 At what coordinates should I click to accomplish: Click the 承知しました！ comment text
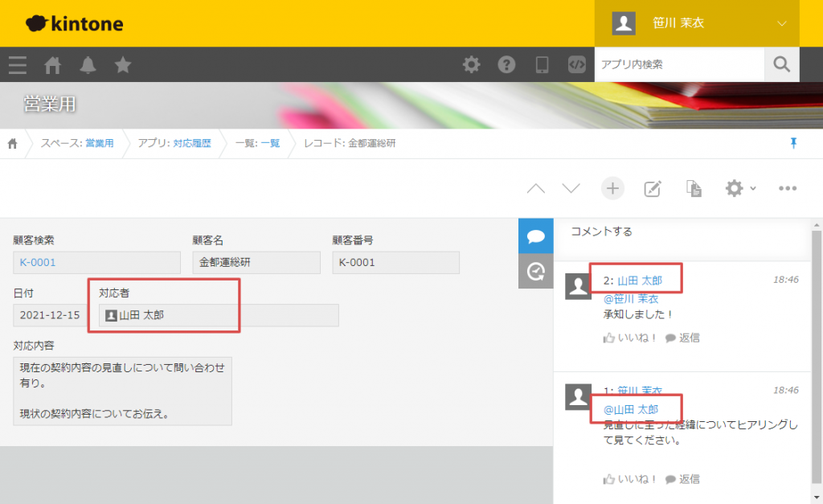point(638,314)
